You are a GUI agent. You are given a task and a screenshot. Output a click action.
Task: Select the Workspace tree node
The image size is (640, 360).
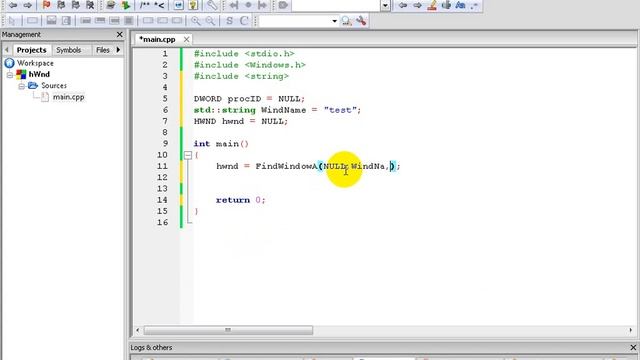[35, 63]
